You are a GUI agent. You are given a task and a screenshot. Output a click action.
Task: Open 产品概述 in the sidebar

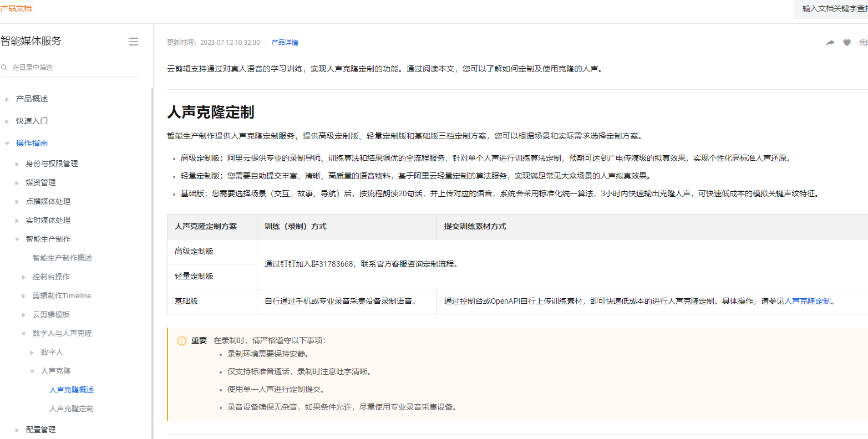(x=32, y=99)
